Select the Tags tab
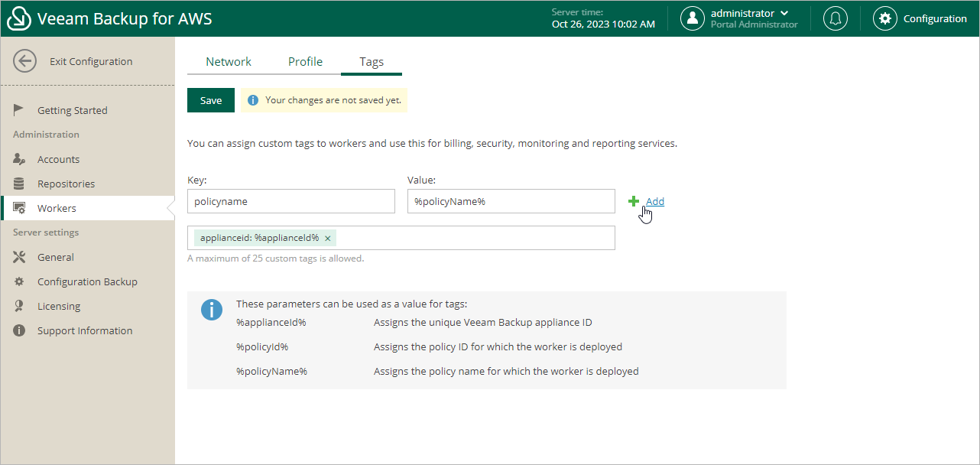Viewport: 980px width, 465px height. pos(372,62)
